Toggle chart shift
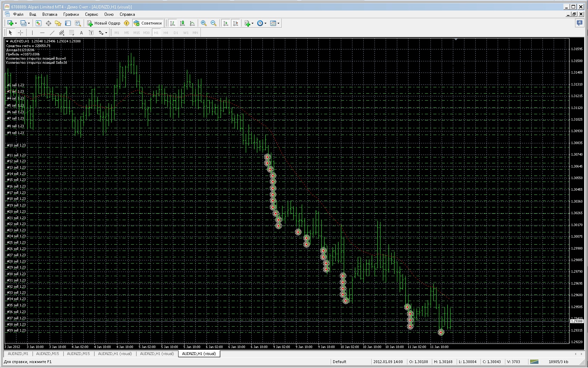This screenshot has width=588, height=368. [x=236, y=23]
